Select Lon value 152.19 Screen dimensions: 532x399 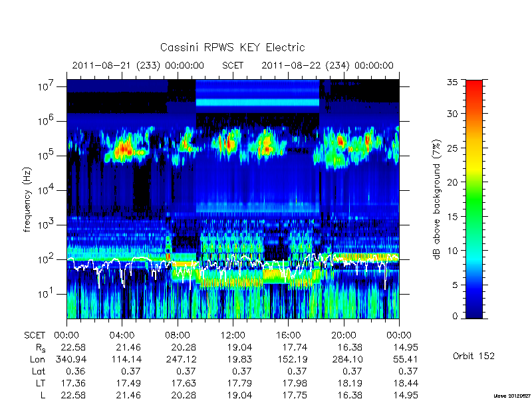[x=292, y=359]
